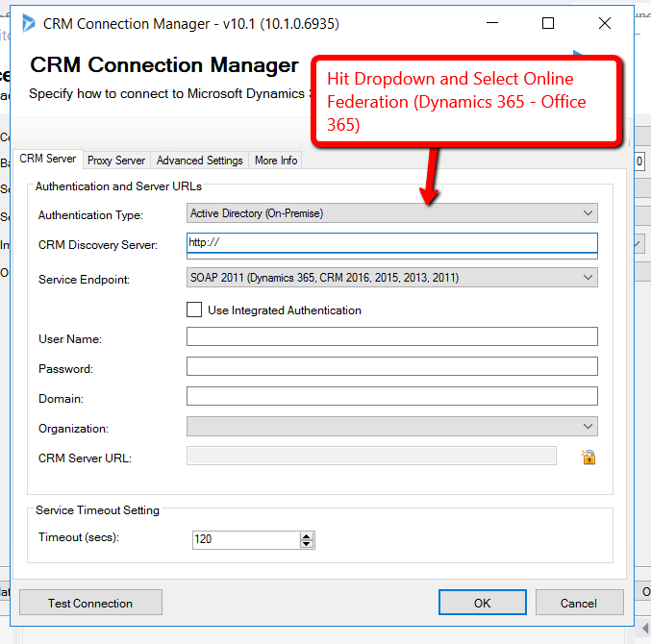
Task: Click the Cancel button
Action: click(579, 603)
